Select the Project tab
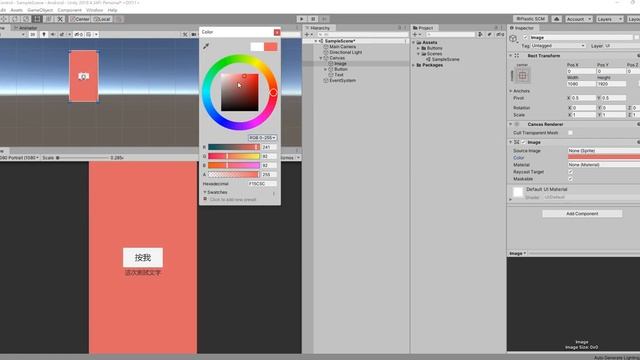 tap(423, 28)
